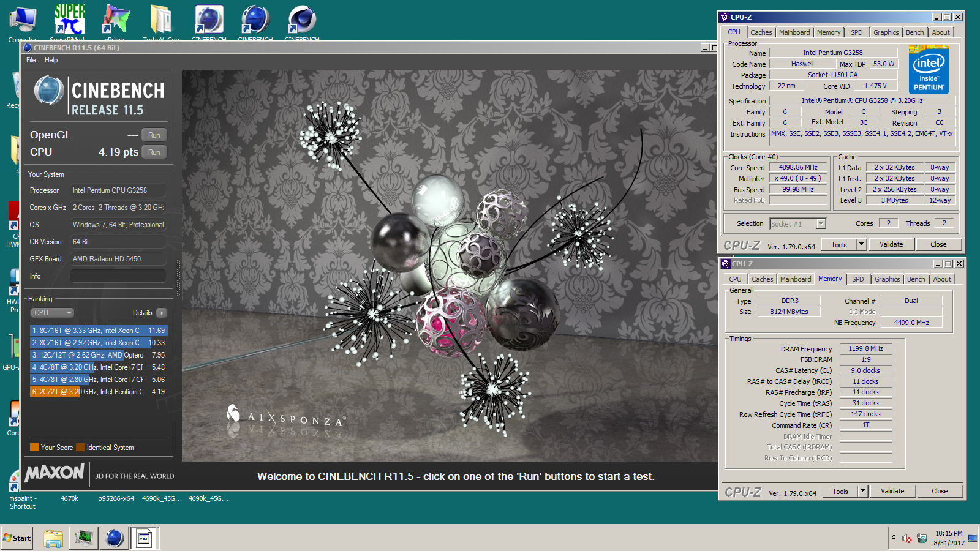Open the About tab in the upper CPU-Z window
980x551 pixels.
click(x=941, y=32)
